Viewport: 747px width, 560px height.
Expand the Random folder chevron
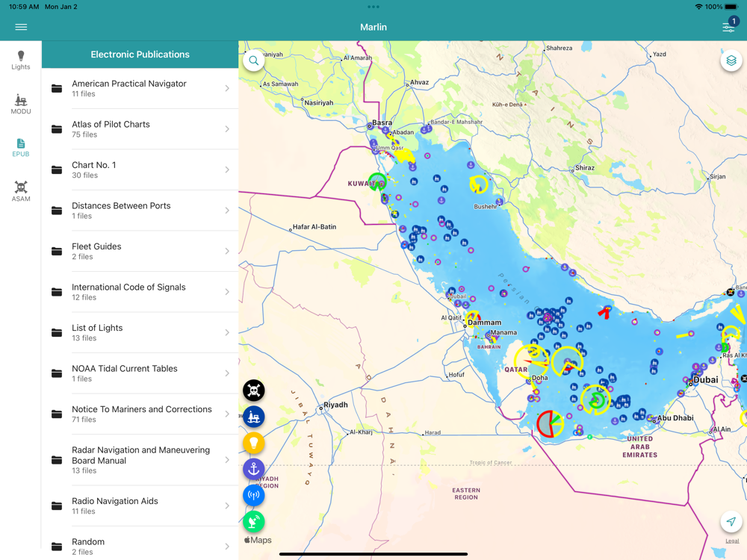point(227,547)
